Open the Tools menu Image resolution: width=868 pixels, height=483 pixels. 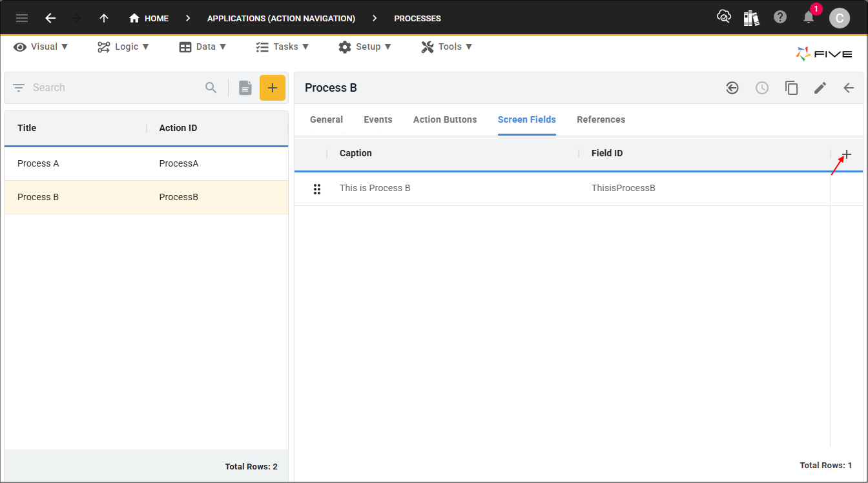point(447,46)
